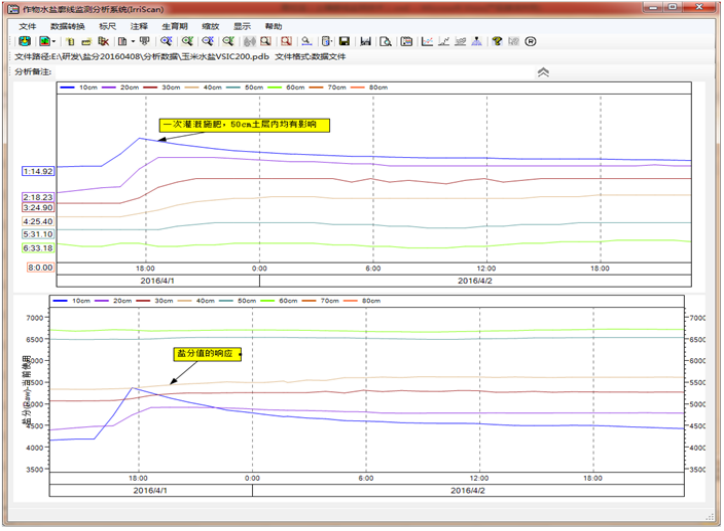Open the 文件 menu
The width and height of the screenshot is (724, 531).
27,26
